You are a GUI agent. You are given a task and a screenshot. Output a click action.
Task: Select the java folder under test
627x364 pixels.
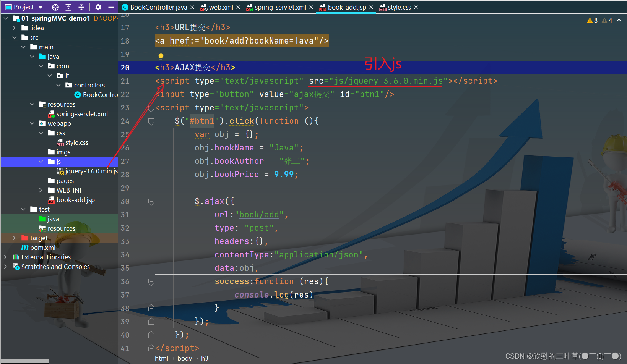(49, 219)
